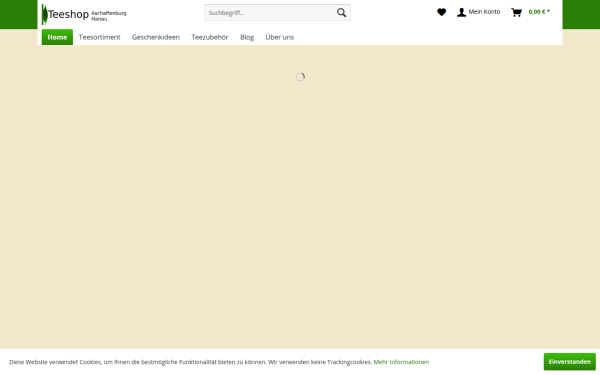Open the Über uns menu

click(280, 37)
